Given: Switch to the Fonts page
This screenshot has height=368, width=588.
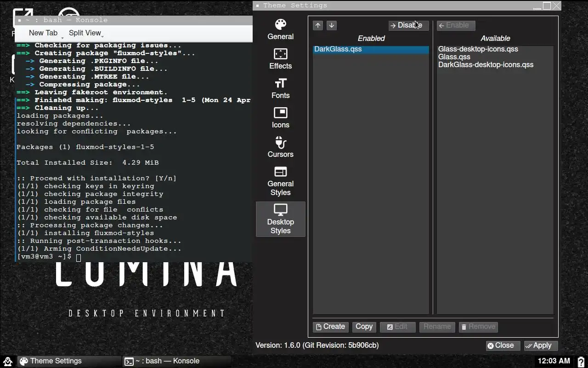Looking at the screenshot, I should pyautogui.click(x=280, y=89).
